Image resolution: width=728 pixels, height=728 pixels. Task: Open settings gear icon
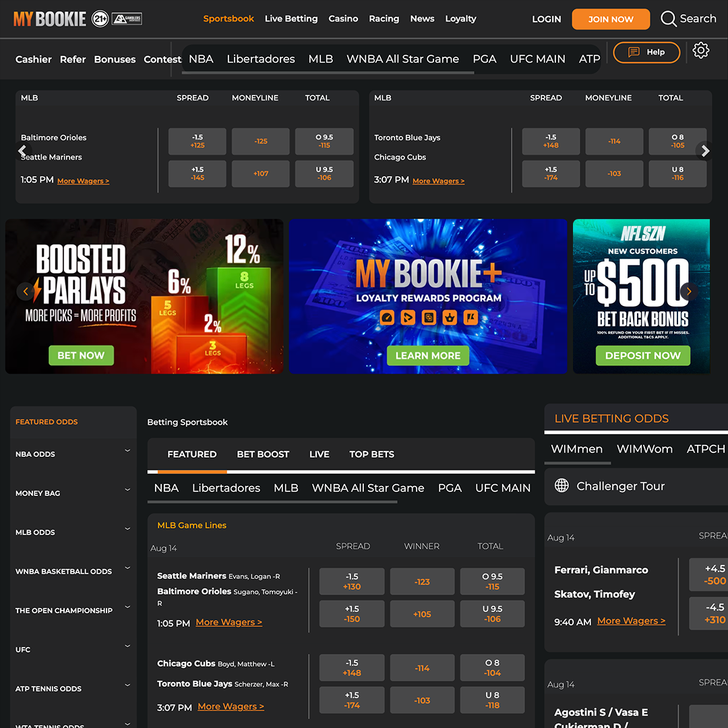[700, 50]
